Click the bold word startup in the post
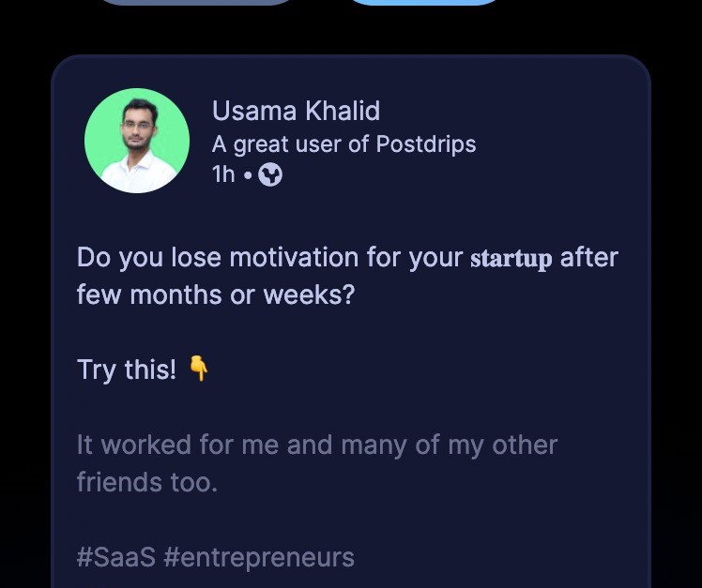Screen dimensions: 702x588 tap(511, 258)
